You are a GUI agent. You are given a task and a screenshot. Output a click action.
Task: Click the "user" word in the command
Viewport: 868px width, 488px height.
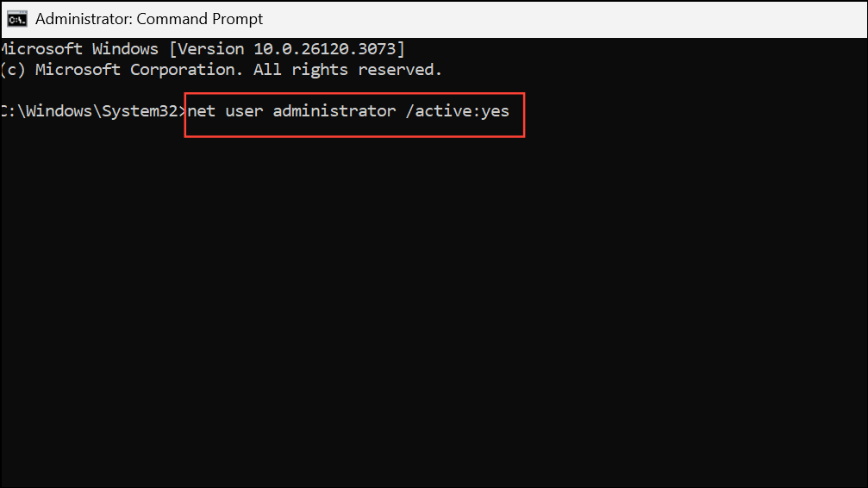click(x=244, y=111)
